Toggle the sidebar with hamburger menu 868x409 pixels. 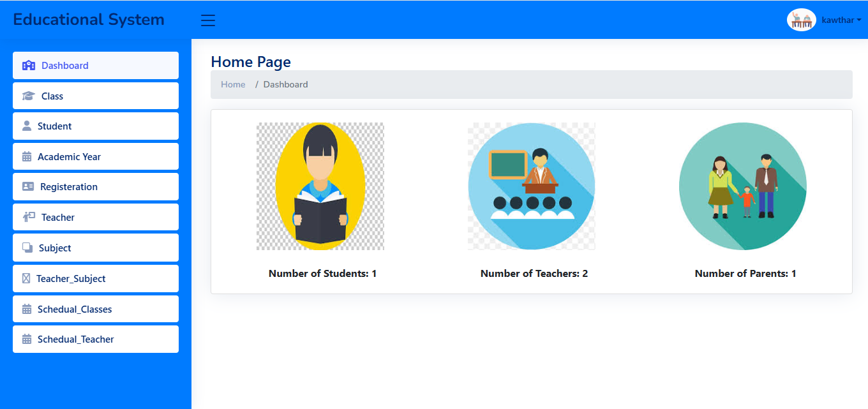coord(208,20)
